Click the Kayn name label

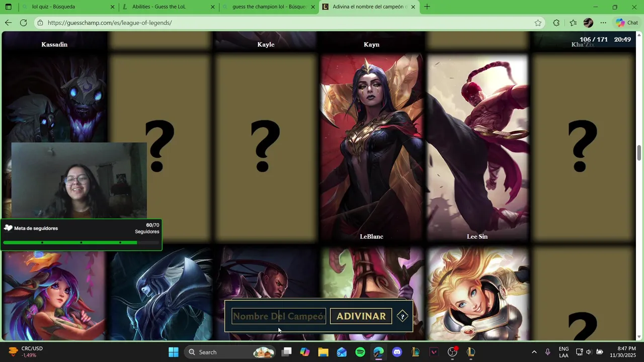(371, 45)
